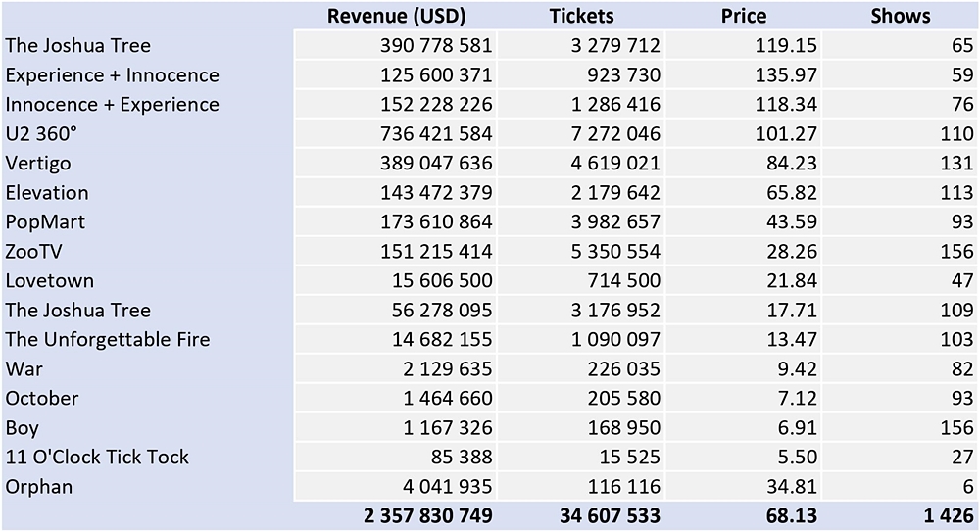Select total revenue 2 357 830 749

[428, 515]
